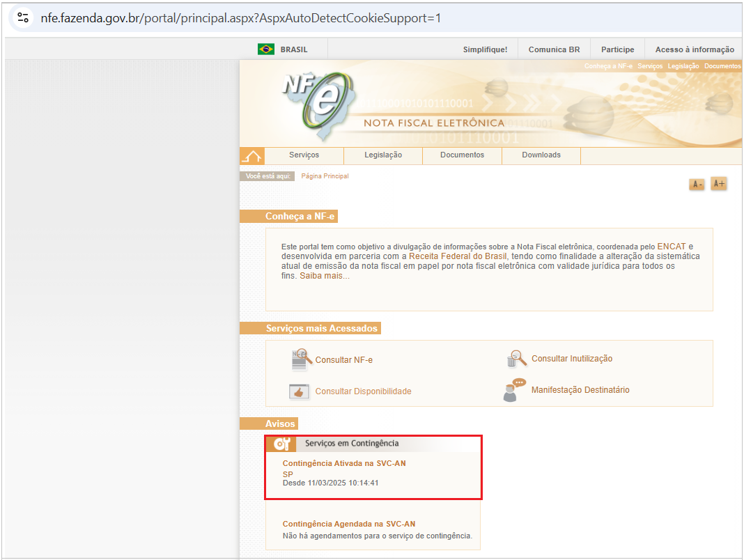This screenshot has width=744, height=560.
Task: Open site information icon in address bar
Action: pos(22,17)
